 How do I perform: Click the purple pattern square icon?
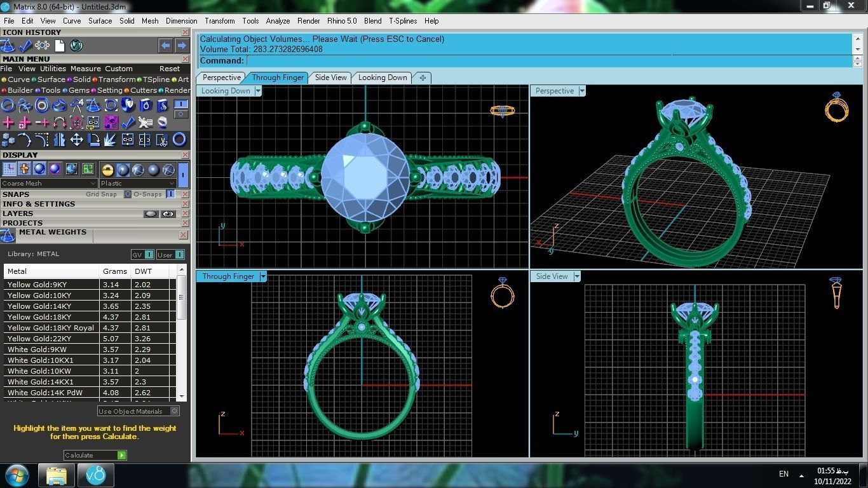point(111,123)
